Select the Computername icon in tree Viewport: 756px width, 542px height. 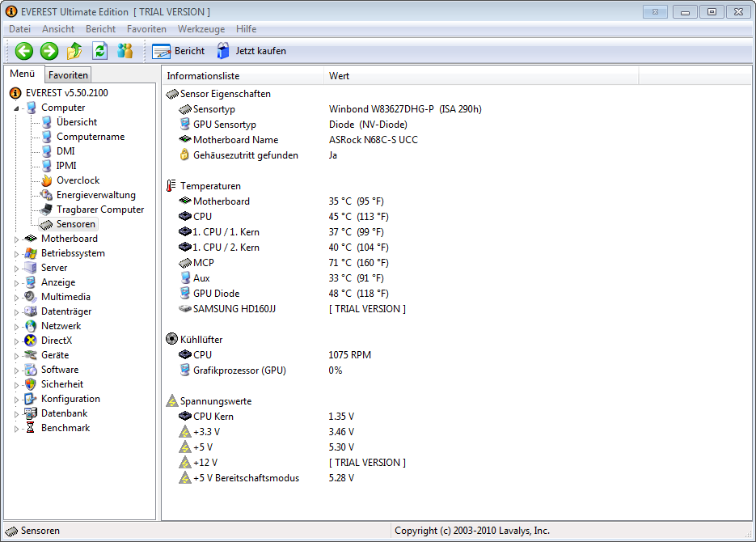[46, 137]
